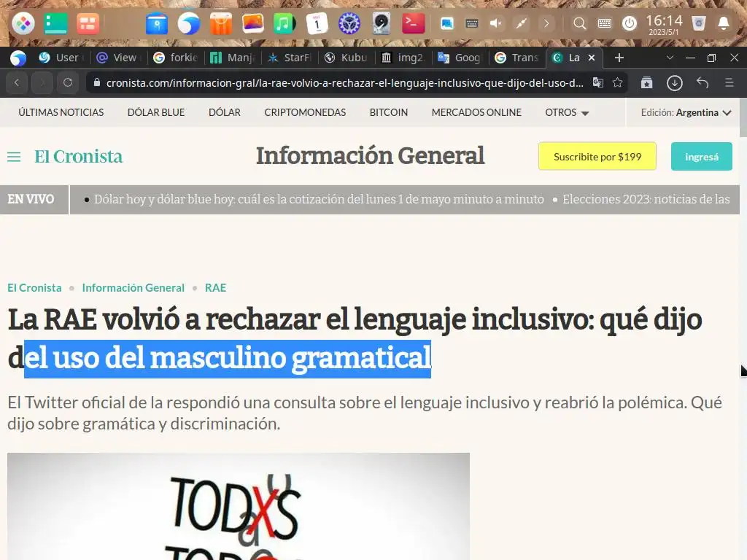
Task: Click the ingresá login button
Action: point(701,156)
